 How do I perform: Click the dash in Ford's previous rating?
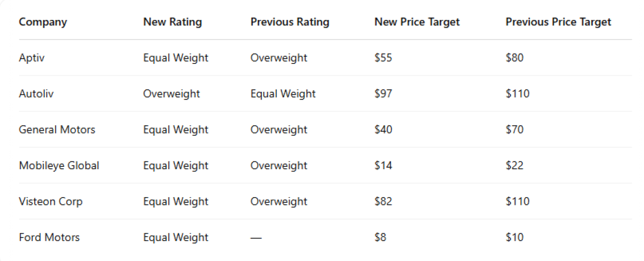[x=256, y=238]
